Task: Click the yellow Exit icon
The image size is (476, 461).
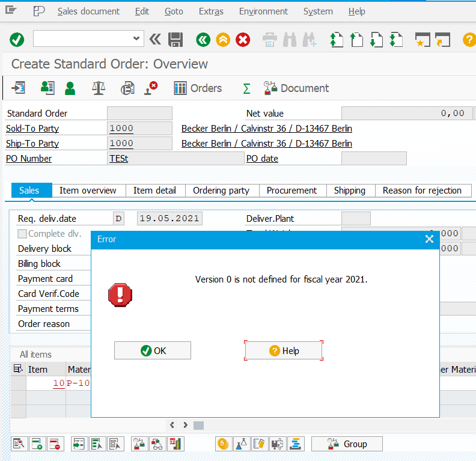Action: [223, 40]
